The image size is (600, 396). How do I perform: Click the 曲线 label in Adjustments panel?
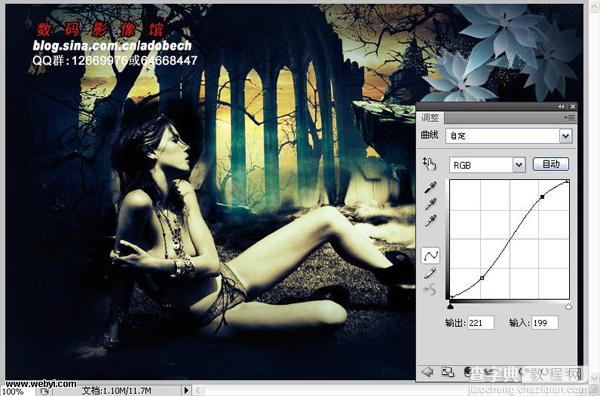point(430,135)
